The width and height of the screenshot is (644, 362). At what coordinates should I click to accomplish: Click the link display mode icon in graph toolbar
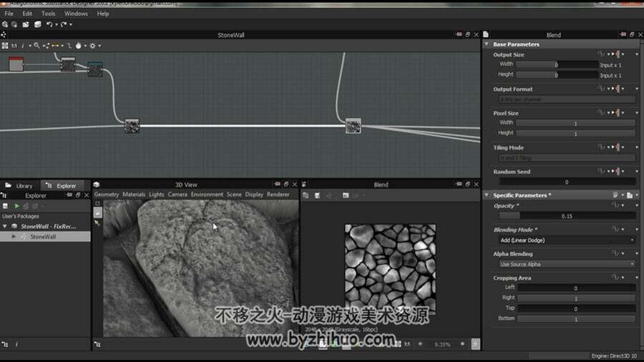tap(55, 46)
